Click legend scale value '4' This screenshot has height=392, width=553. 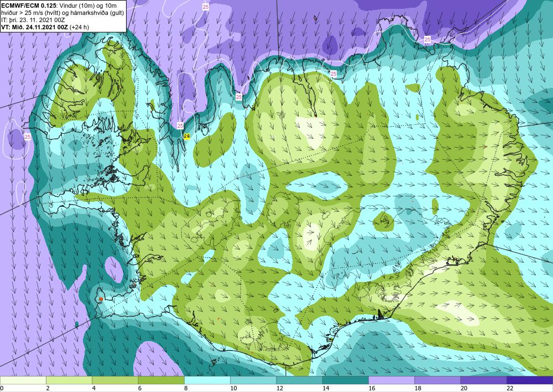point(94,388)
